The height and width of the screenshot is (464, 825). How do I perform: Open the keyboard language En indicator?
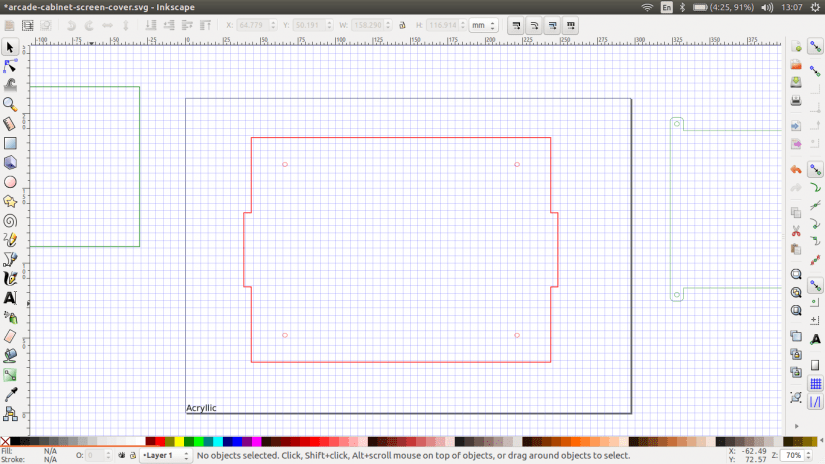point(667,7)
